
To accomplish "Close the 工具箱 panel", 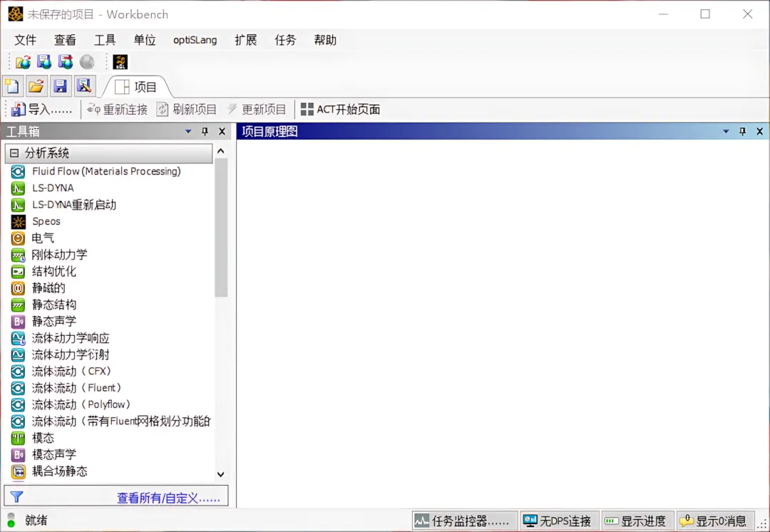I will pos(222,131).
